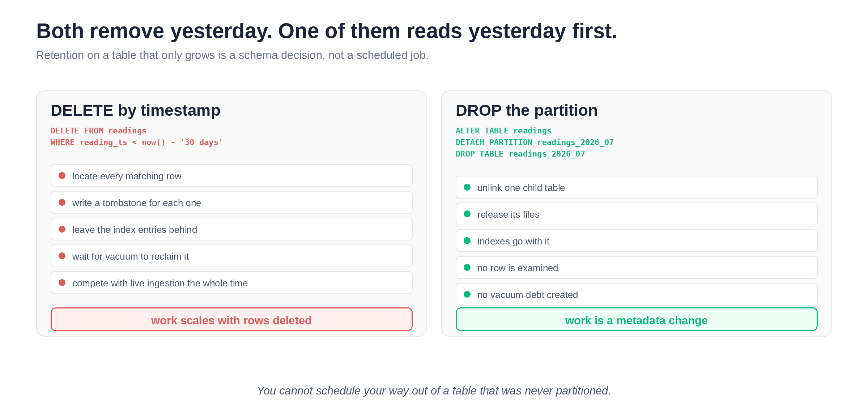
Task: Click the red dot beside wait for vacuum
Action: tap(62, 256)
